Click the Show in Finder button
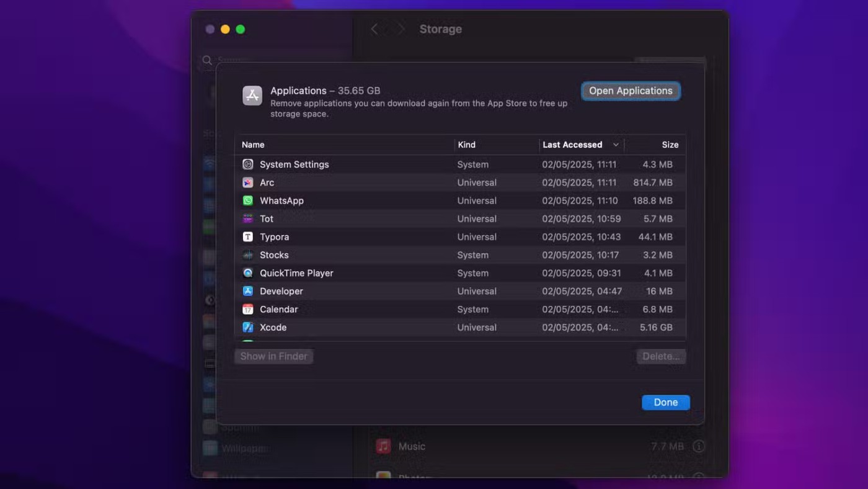 273,356
